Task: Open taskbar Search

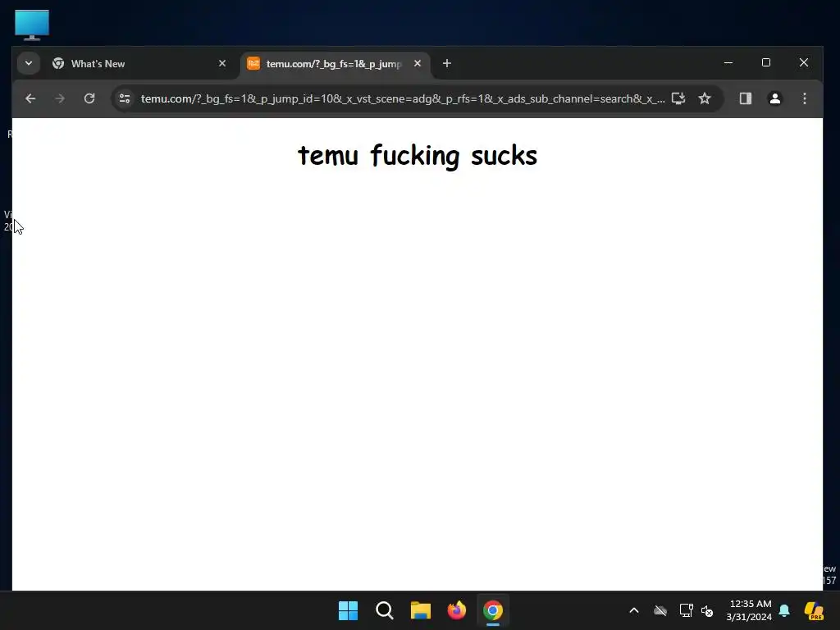Action: point(385,610)
